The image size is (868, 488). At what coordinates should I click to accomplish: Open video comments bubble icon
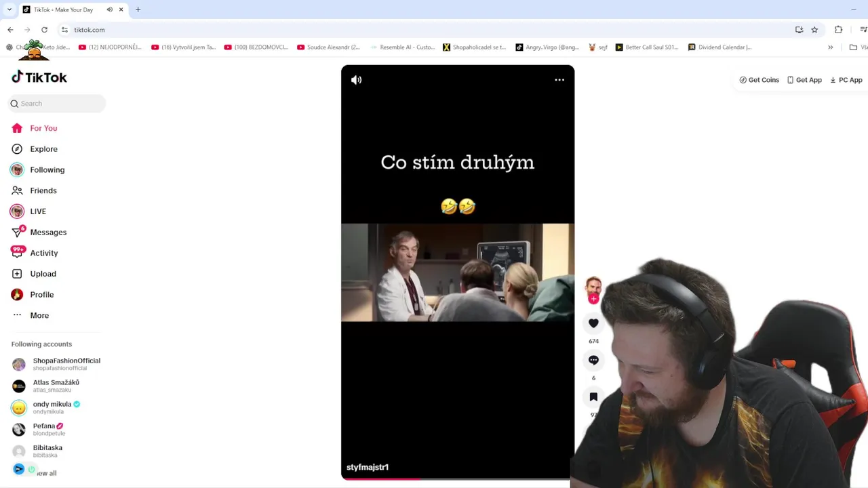[593, 360]
